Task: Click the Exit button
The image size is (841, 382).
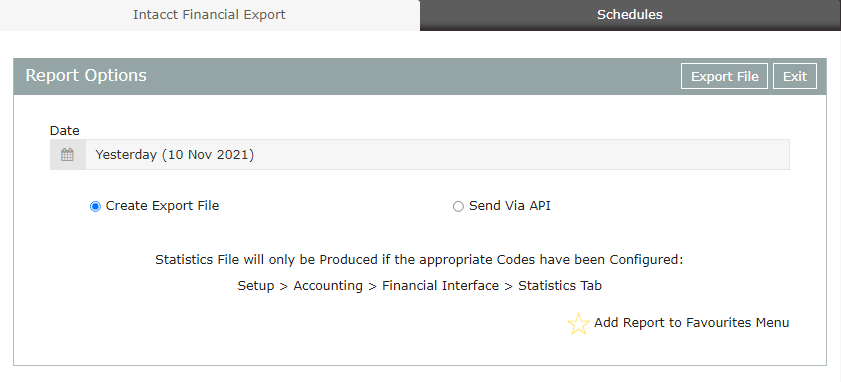Action: click(x=795, y=76)
